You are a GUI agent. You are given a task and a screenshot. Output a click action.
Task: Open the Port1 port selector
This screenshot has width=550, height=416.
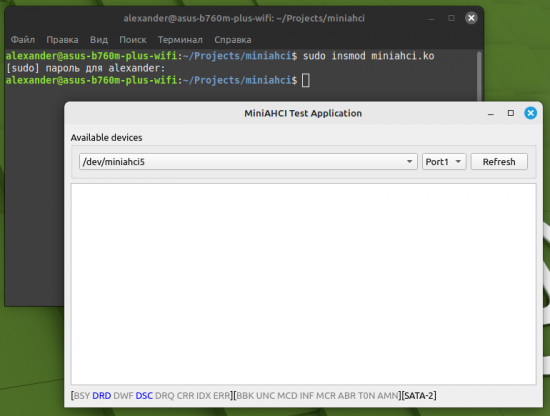(444, 162)
